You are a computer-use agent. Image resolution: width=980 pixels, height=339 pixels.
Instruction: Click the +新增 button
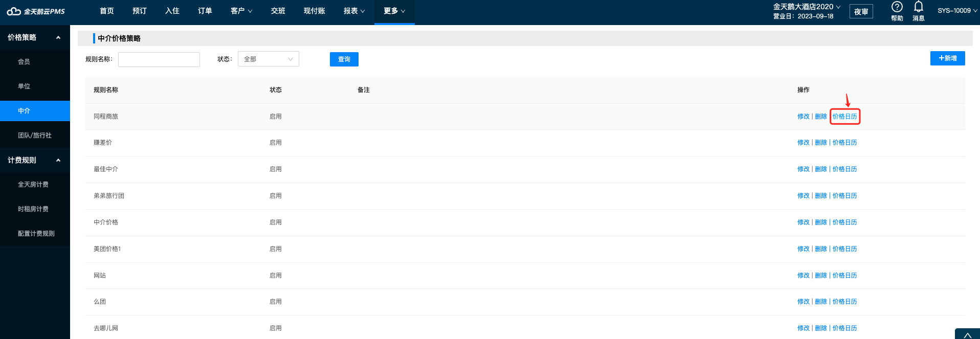pyautogui.click(x=948, y=58)
